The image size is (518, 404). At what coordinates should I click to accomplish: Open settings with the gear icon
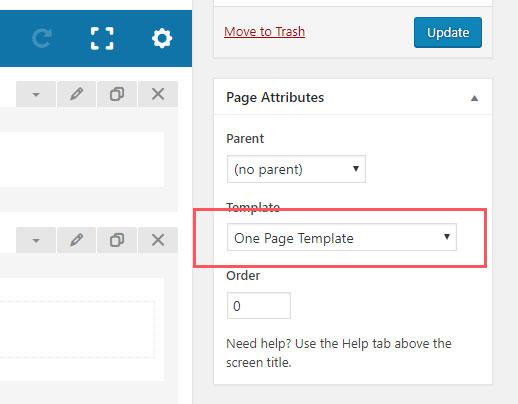click(162, 38)
